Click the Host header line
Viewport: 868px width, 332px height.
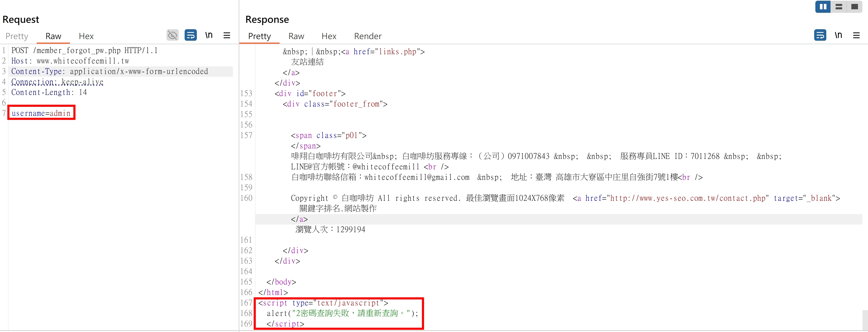point(70,61)
